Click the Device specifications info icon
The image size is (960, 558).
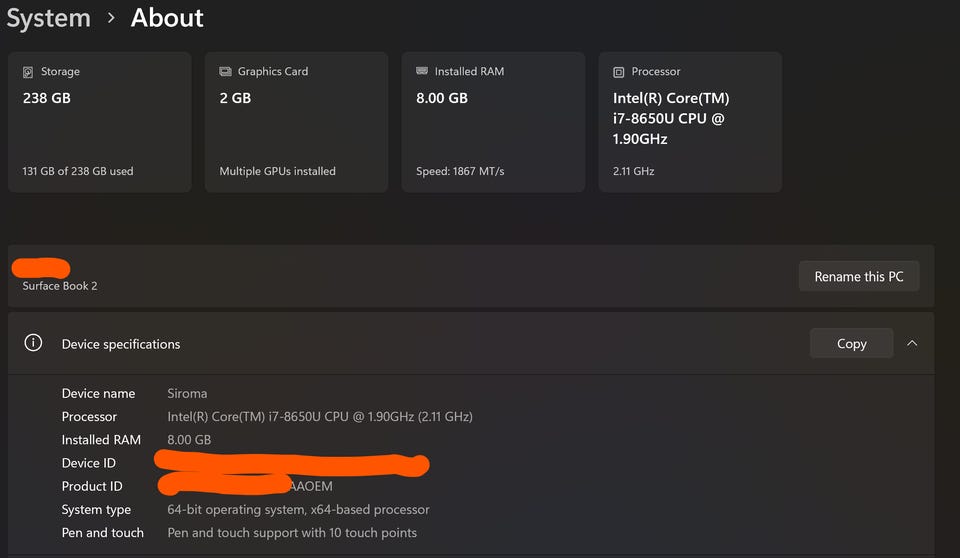coord(33,343)
